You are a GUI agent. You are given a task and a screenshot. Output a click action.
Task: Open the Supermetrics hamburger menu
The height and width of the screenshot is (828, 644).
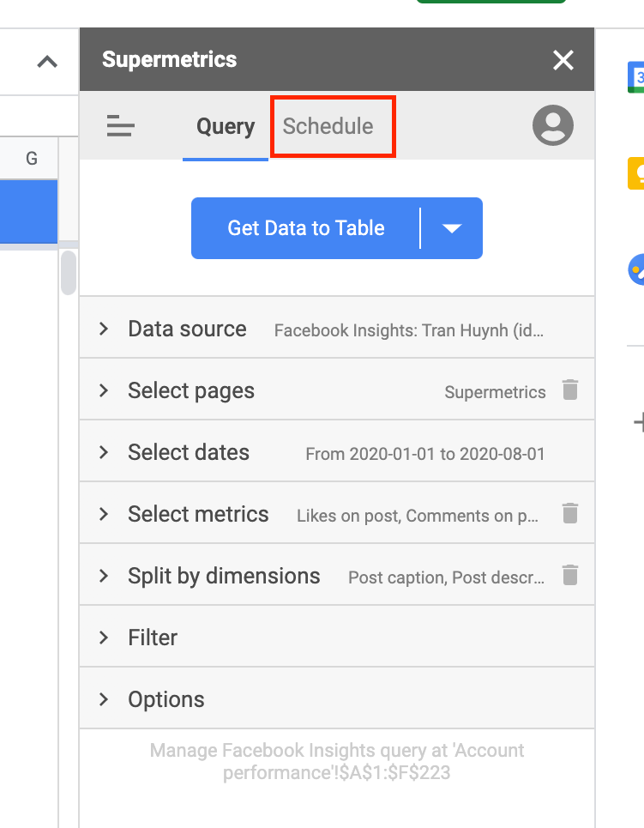point(121,127)
